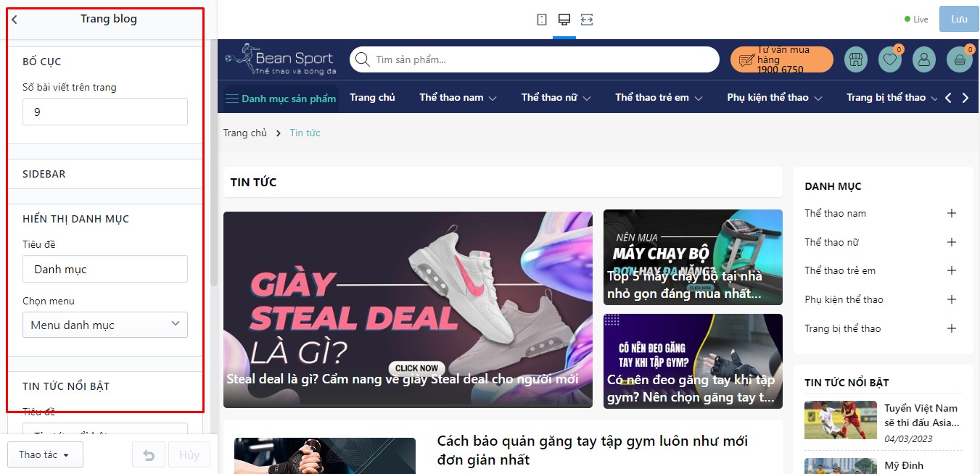Open Danh mục sản phẩm hamburger menu
Screen dimensions: 980x474
pos(280,98)
